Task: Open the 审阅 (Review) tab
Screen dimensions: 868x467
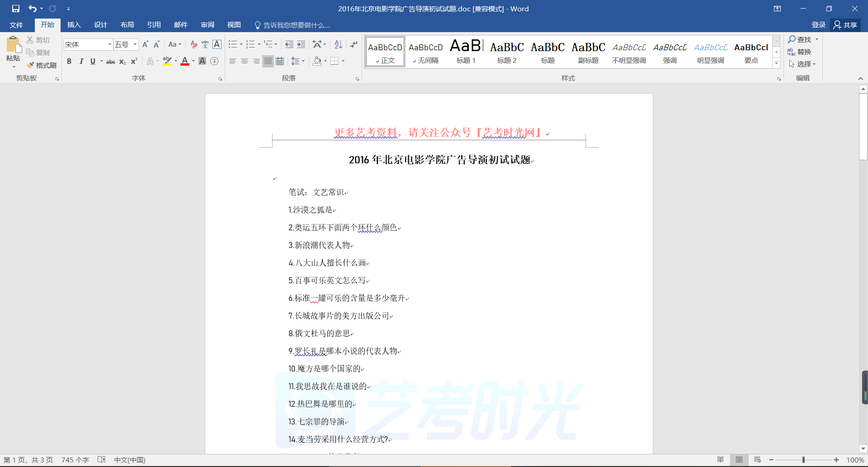Action: [208, 25]
